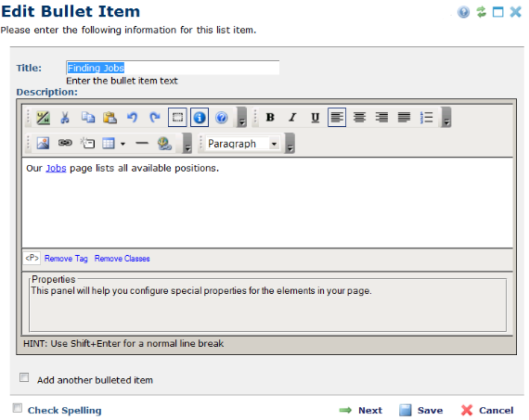Undo the last edit with Undo icon
Image resolution: width=529 pixels, height=420 pixels.
(132, 118)
